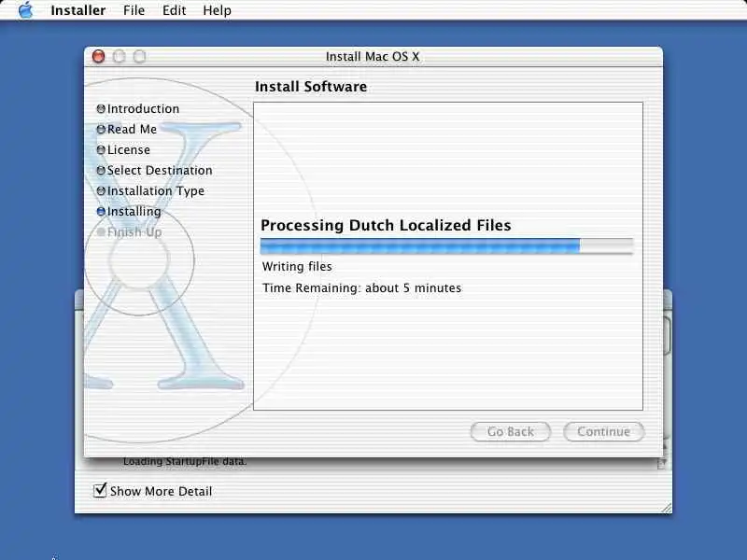
Task: Click the Read Me step bullet
Action: [101, 130]
